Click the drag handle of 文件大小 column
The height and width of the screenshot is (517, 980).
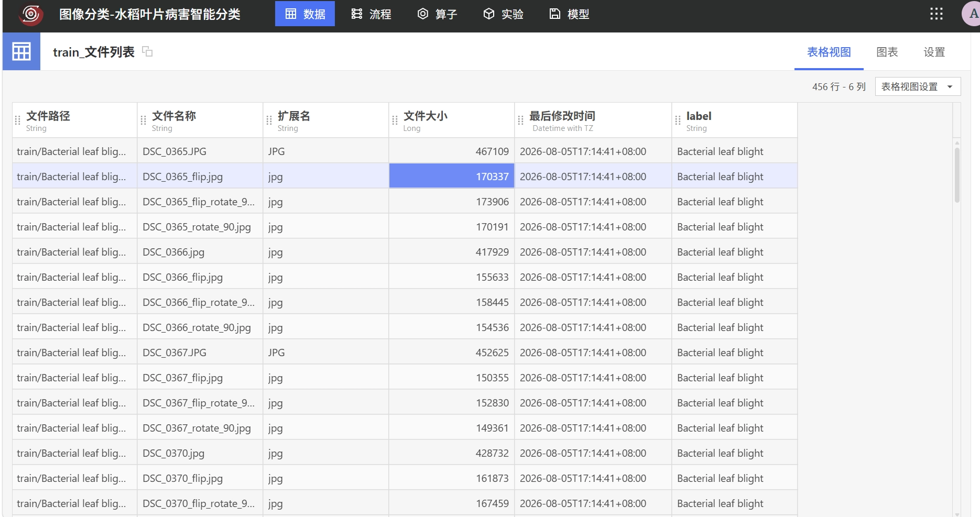tap(395, 120)
